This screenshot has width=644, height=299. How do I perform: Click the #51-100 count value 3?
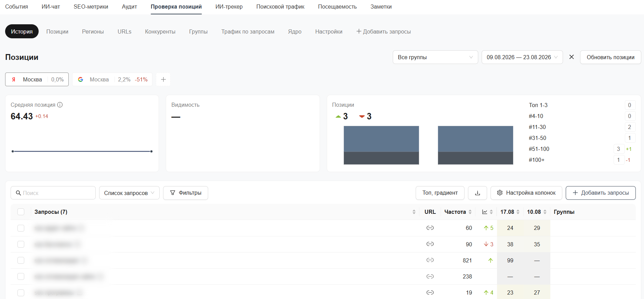(x=618, y=149)
